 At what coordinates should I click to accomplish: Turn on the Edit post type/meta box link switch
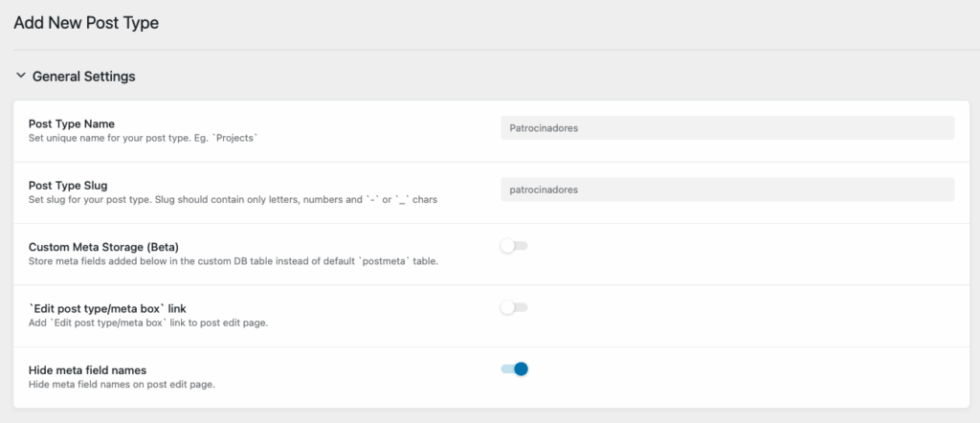(x=514, y=307)
